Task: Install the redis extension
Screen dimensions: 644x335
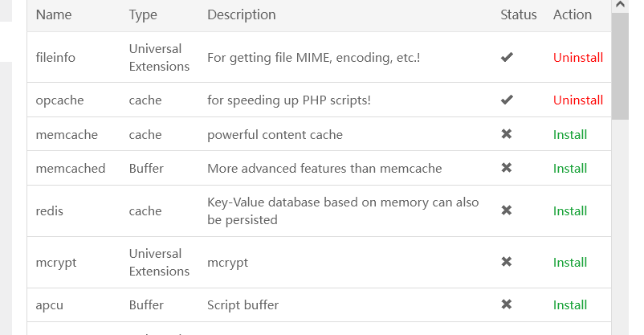Action: point(570,211)
